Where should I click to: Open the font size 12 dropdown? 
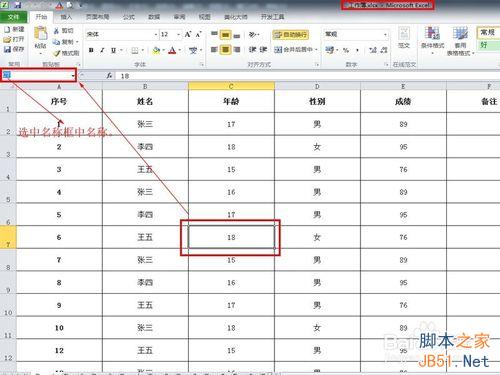(x=178, y=35)
